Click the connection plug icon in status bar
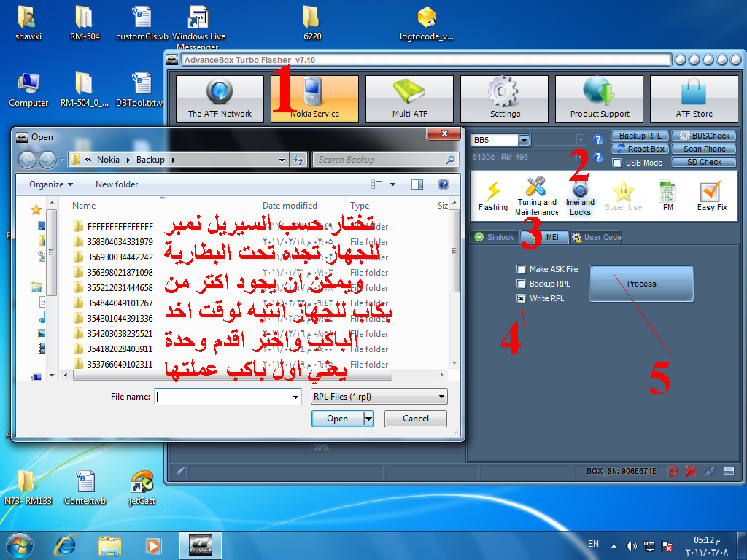 click(x=710, y=471)
